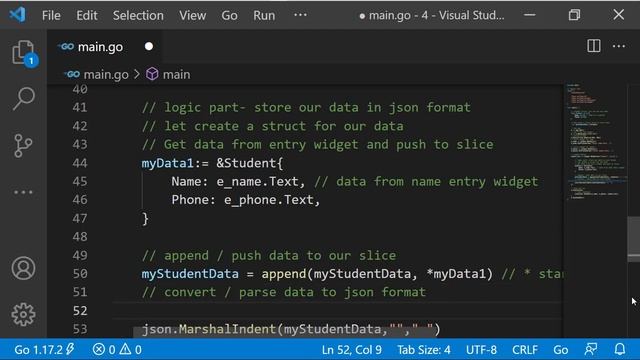Click the code minimap overview
This screenshot has width=640, height=360.
click(x=595, y=141)
